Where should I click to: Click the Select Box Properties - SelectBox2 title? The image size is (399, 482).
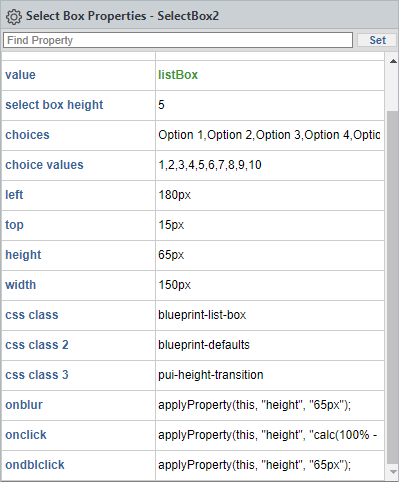click(x=122, y=16)
